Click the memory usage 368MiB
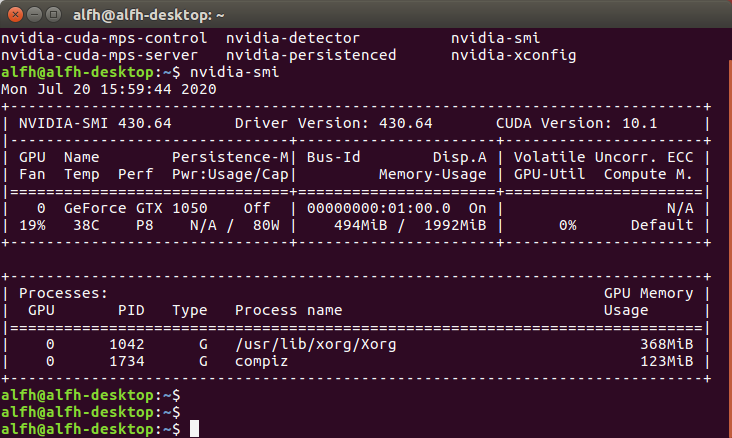This screenshot has width=732, height=438. [667, 344]
